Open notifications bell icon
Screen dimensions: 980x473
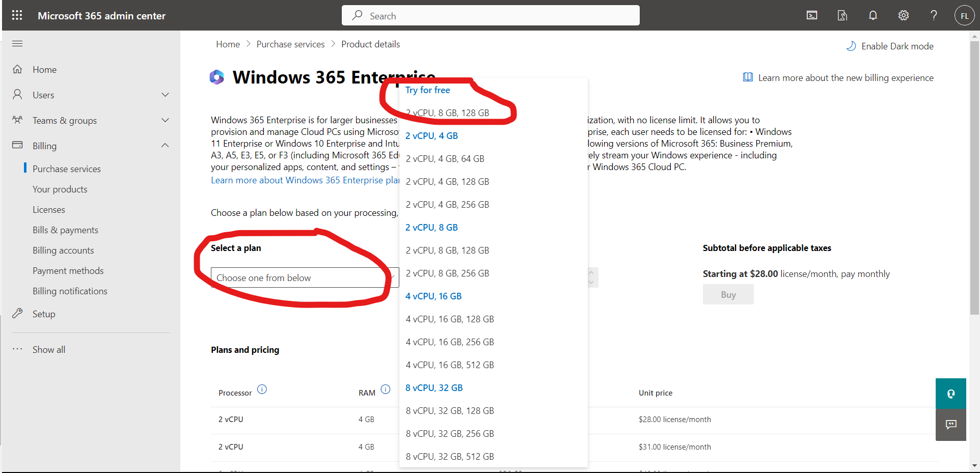click(873, 15)
